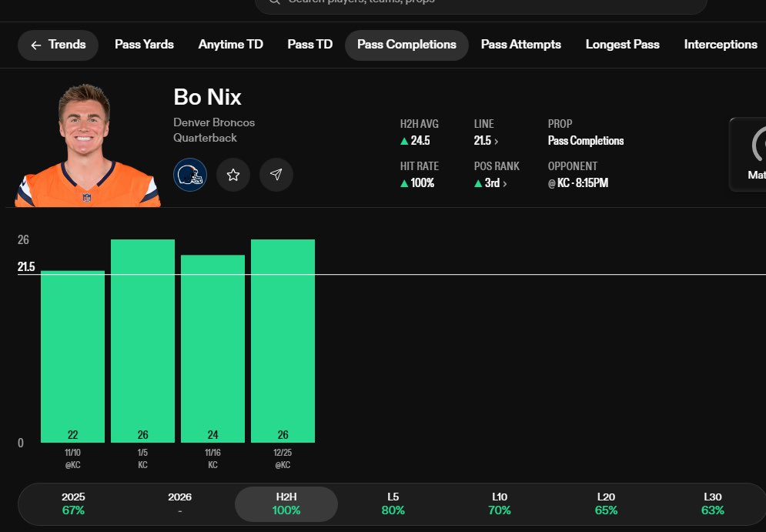Click the 1/5 KC bar showing 26
This screenshot has height=532, width=766.
(x=142, y=341)
